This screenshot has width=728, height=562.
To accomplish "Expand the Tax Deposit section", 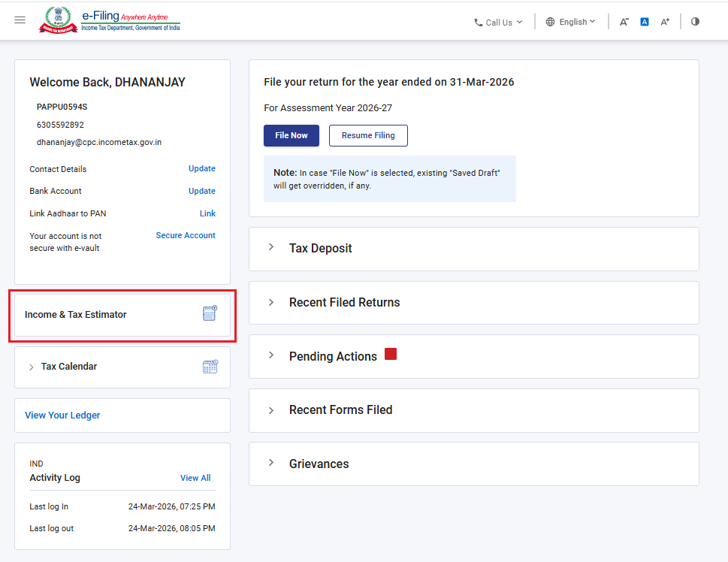I will pos(271,247).
